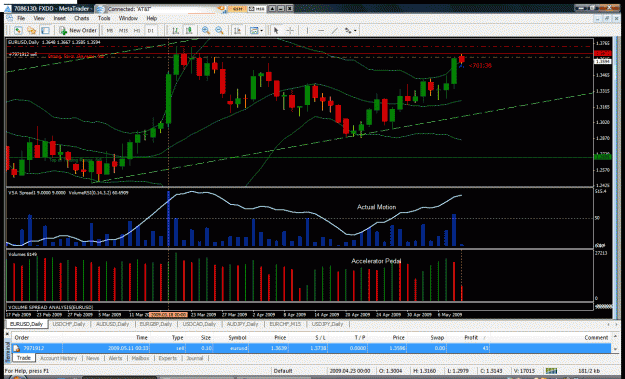Open the Insert menu
Viewport: 625px width, 379px height.
59,18
